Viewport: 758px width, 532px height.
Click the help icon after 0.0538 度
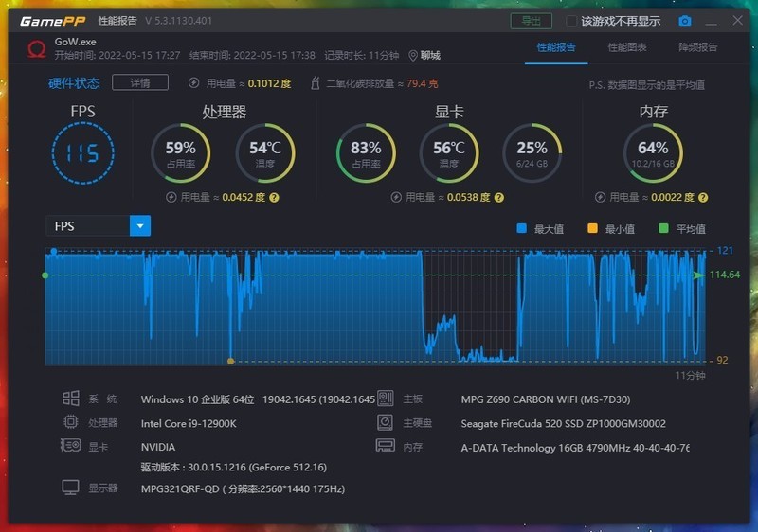point(499,198)
